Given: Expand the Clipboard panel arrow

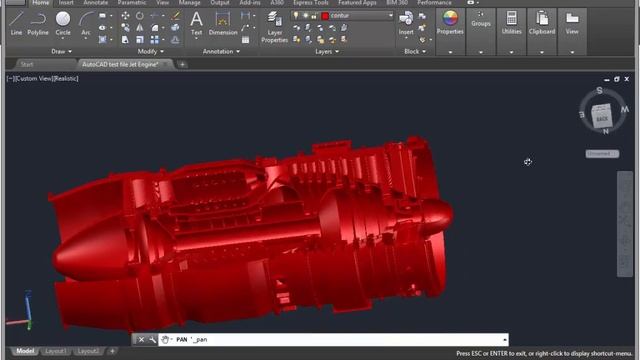Looking at the screenshot, I should click(x=542, y=52).
